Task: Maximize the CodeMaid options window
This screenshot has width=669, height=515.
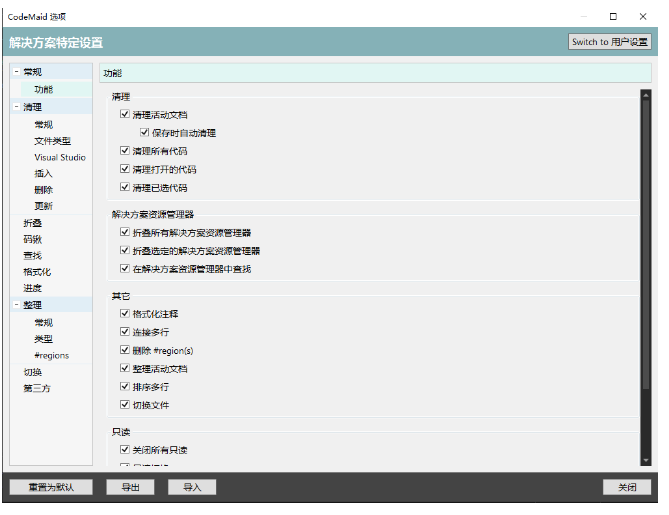Action: (x=613, y=16)
